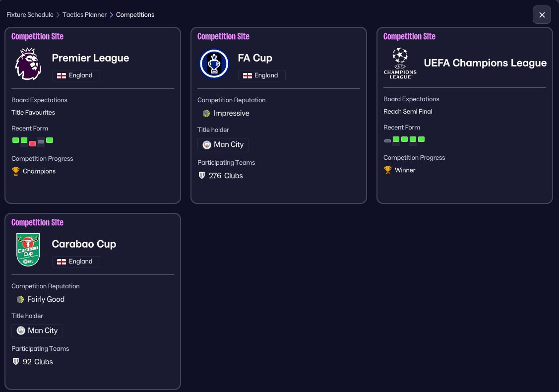Image resolution: width=559 pixels, height=392 pixels.
Task: Click the England nation tag under FA Cup
Action: (262, 75)
